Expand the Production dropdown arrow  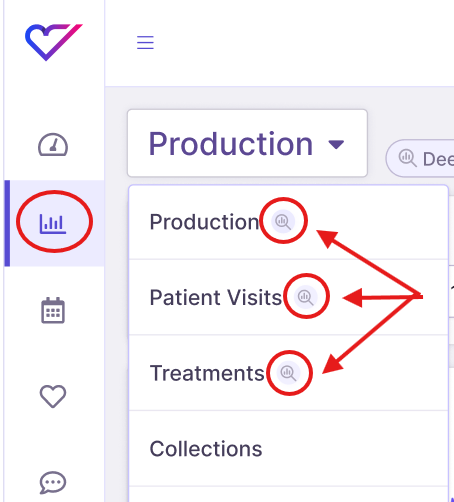336,144
